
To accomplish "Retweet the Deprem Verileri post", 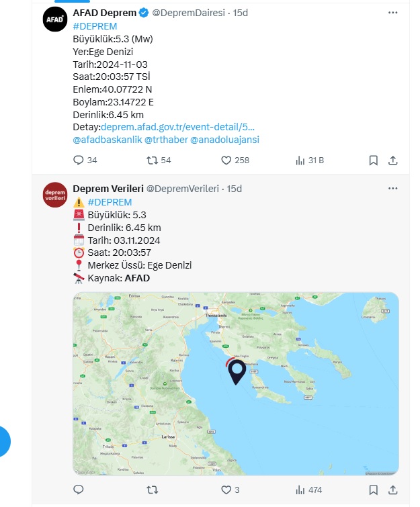I will click(153, 490).
